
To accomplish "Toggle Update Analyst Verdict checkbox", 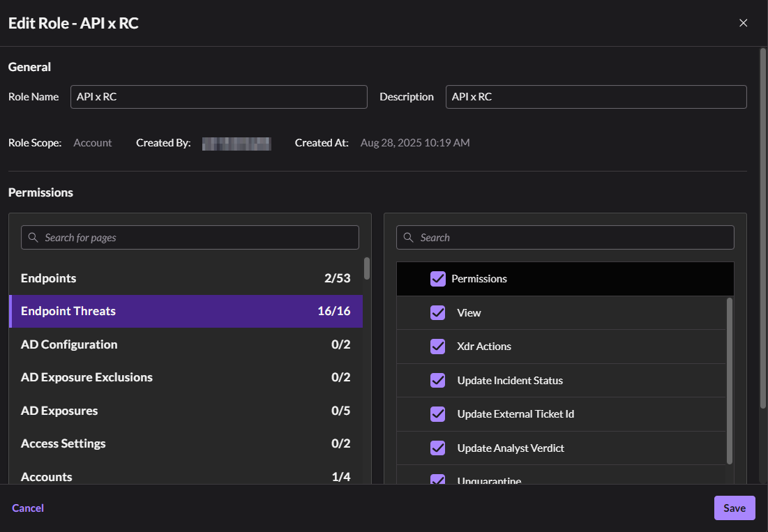I will [x=438, y=448].
